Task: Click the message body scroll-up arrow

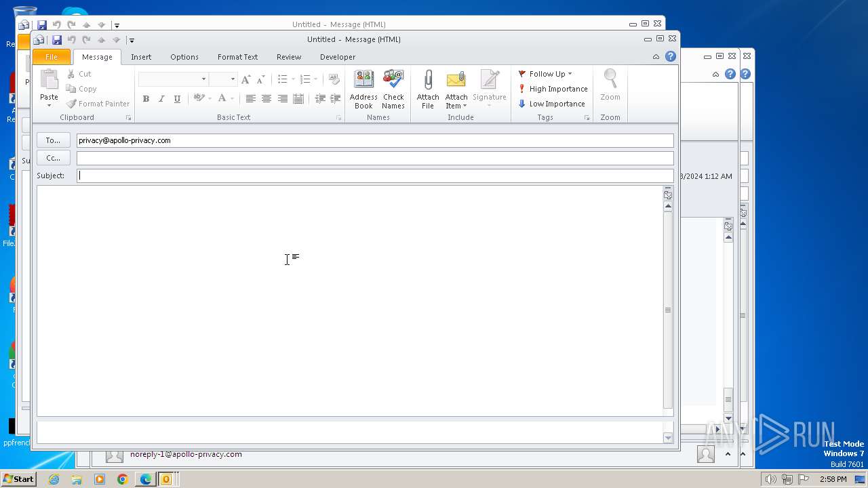Action: (668, 206)
